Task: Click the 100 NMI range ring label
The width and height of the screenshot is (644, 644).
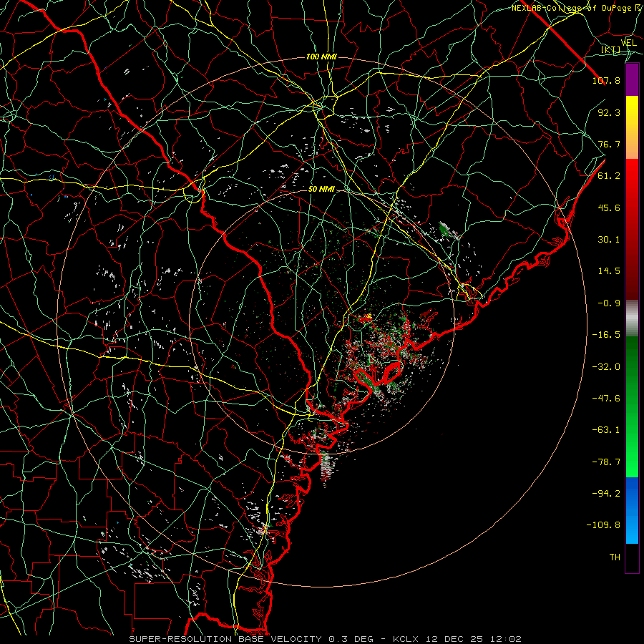Action: [321, 57]
